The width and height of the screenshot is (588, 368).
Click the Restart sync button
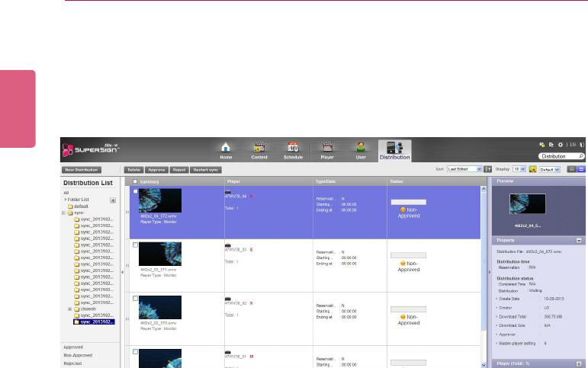206,170
